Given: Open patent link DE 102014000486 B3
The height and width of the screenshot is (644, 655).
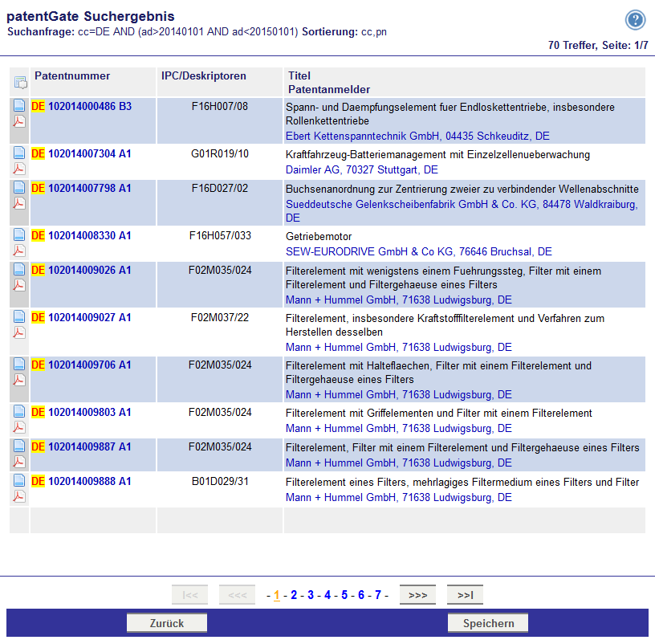Looking at the screenshot, I should click(81, 107).
